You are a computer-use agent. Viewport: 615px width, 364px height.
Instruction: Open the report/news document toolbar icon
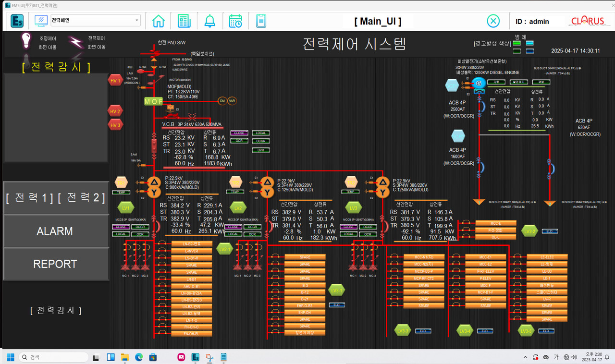pyautogui.click(x=184, y=21)
